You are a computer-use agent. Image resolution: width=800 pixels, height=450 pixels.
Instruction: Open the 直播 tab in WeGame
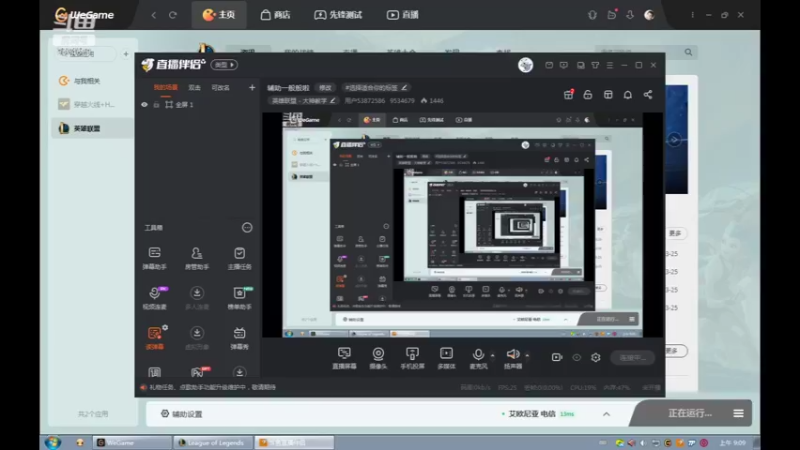403,15
